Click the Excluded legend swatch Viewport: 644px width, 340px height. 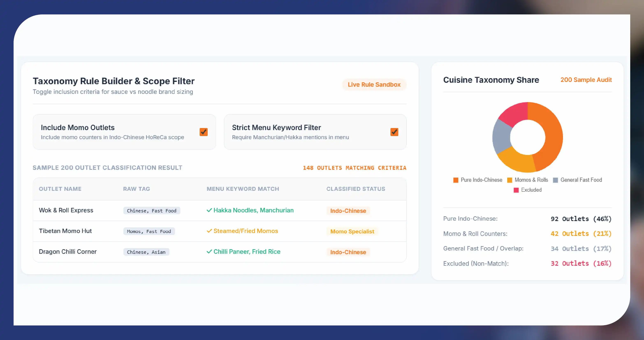click(x=516, y=190)
